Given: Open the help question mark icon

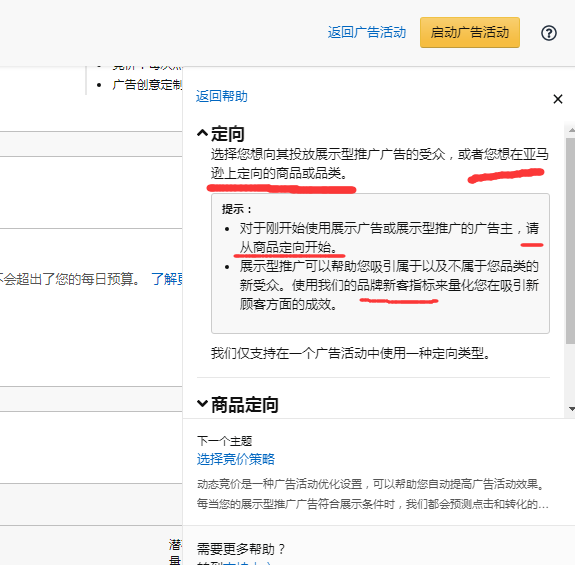Looking at the screenshot, I should click(549, 33).
